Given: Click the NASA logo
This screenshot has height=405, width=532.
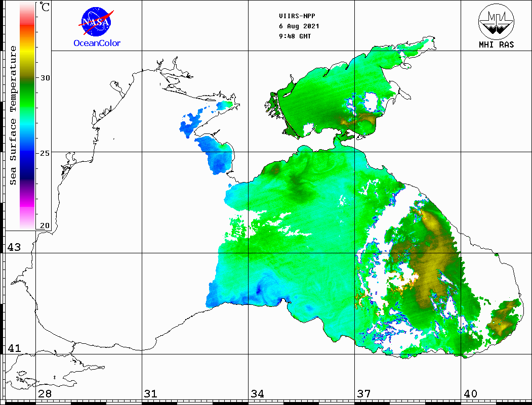Looking at the screenshot, I should point(96,22).
